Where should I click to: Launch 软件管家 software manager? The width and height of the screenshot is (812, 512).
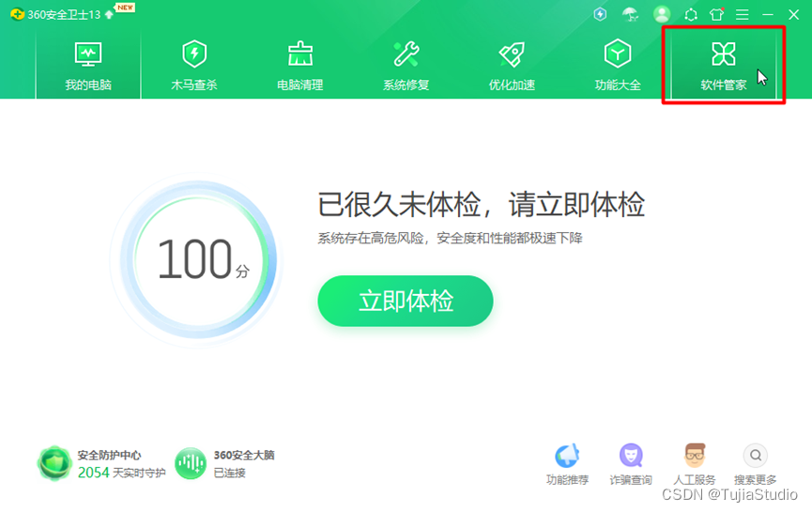pyautogui.click(x=724, y=66)
